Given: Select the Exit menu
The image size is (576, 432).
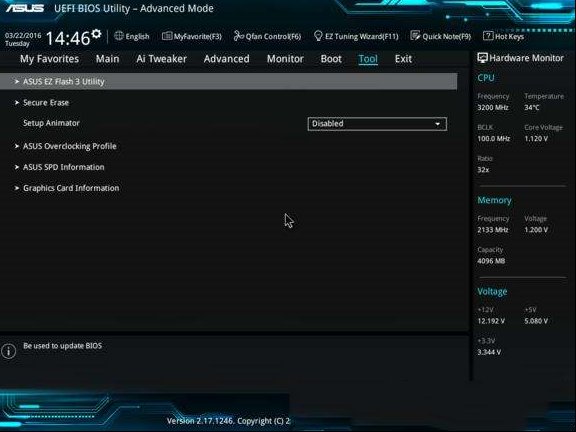Looking at the screenshot, I should (x=403, y=59).
